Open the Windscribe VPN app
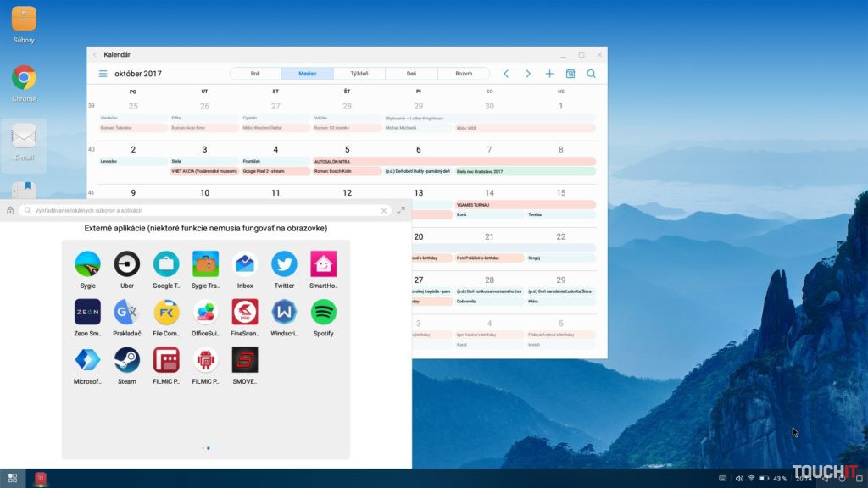Screen dimensions: 868x488 284,313
